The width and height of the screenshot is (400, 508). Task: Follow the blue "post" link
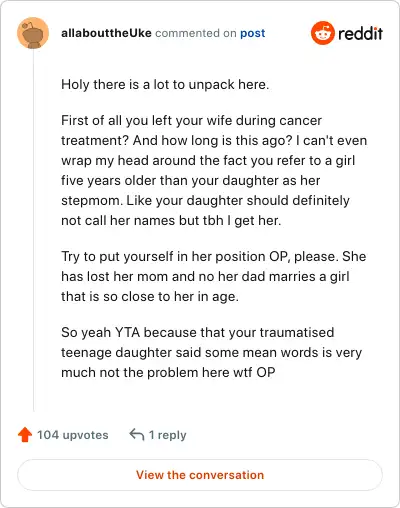(253, 33)
